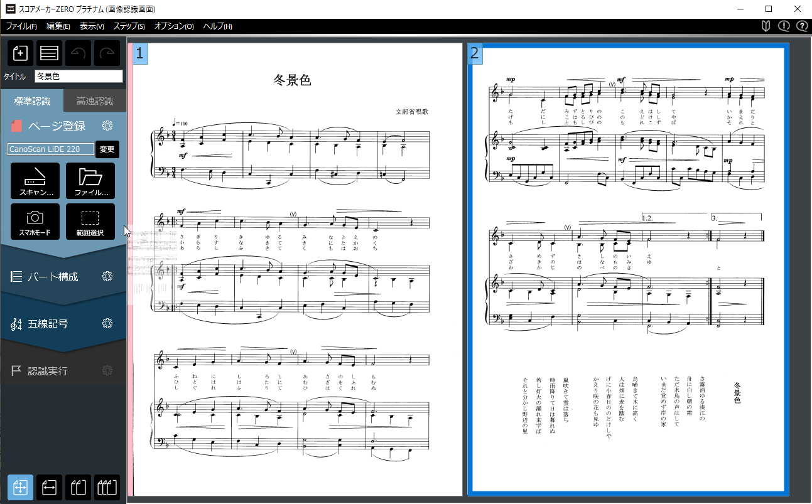Switch to two-page layout icon
This screenshot has height=504, width=812.
pyautogui.click(x=78, y=487)
